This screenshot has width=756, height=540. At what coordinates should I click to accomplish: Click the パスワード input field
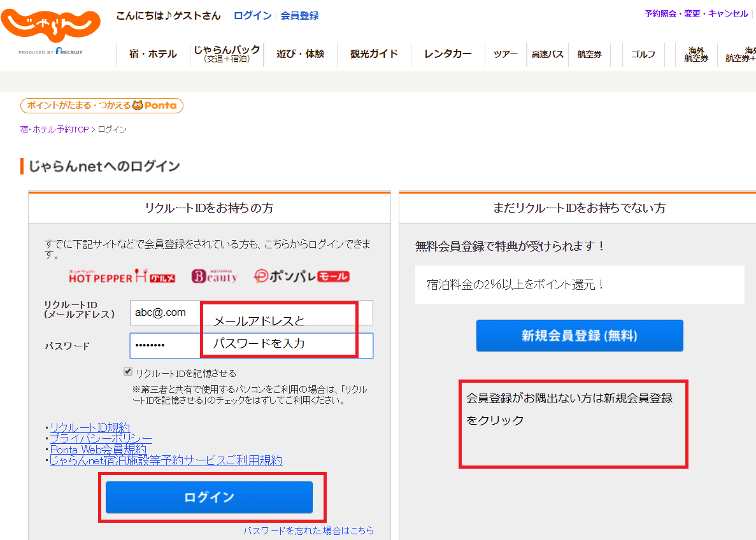(251, 345)
